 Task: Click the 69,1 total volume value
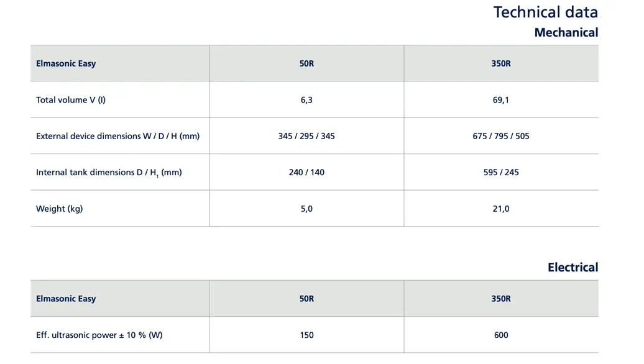500,100
